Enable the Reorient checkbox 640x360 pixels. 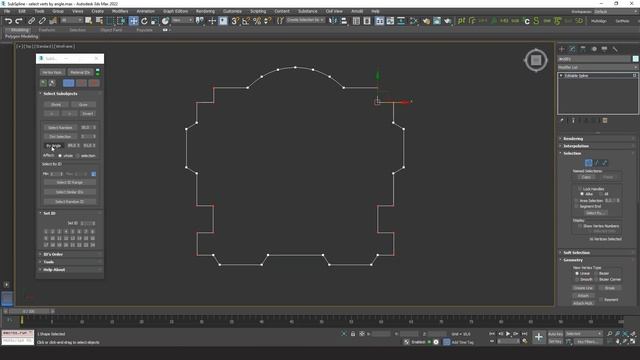pos(601,300)
